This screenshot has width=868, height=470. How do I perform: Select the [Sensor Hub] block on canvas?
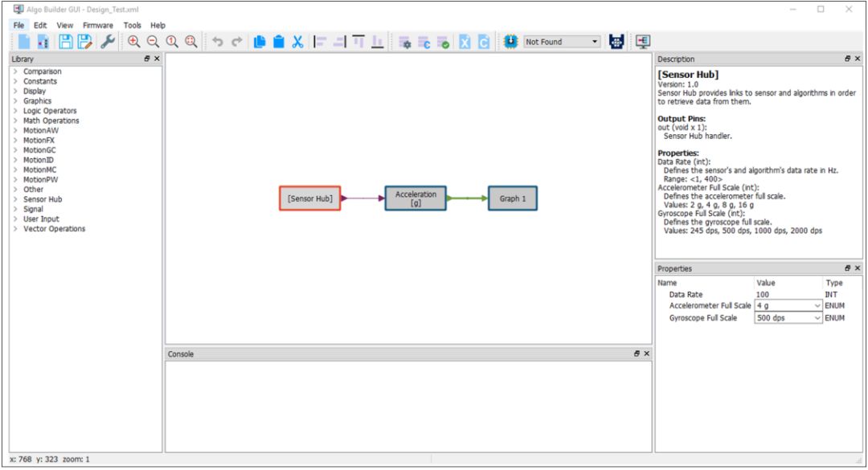click(310, 198)
